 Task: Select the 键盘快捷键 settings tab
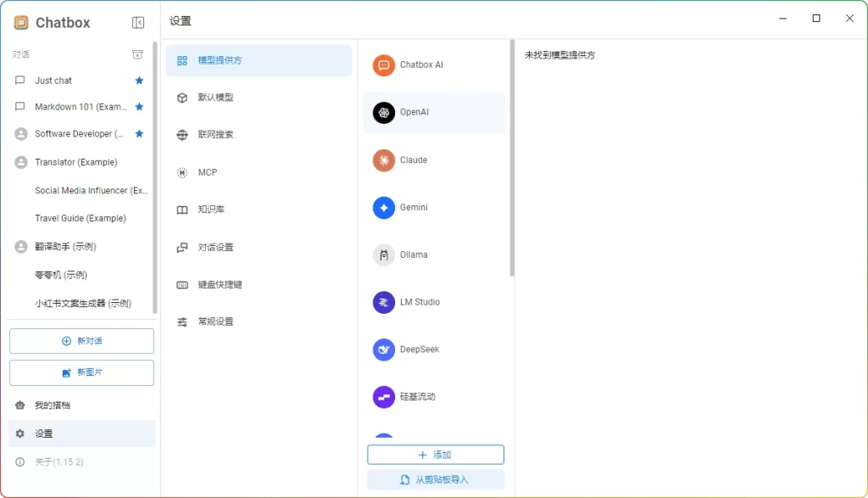(259, 285)
